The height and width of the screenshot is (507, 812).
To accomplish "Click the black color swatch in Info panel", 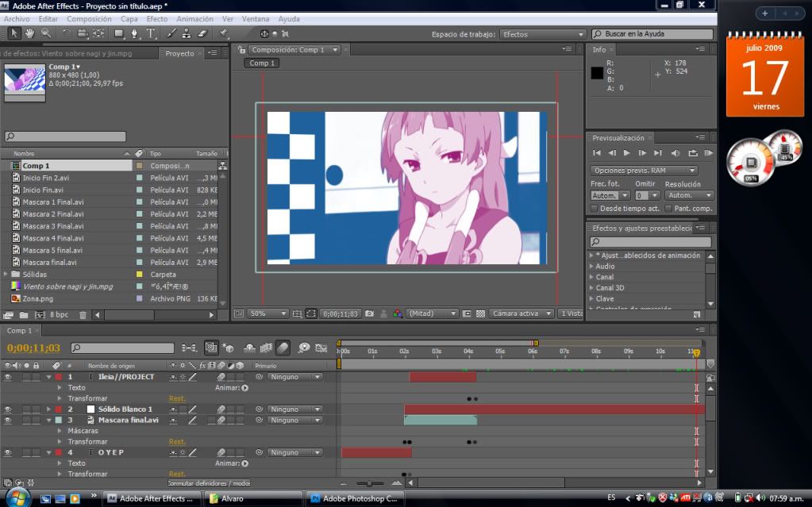I will [597, 73].
